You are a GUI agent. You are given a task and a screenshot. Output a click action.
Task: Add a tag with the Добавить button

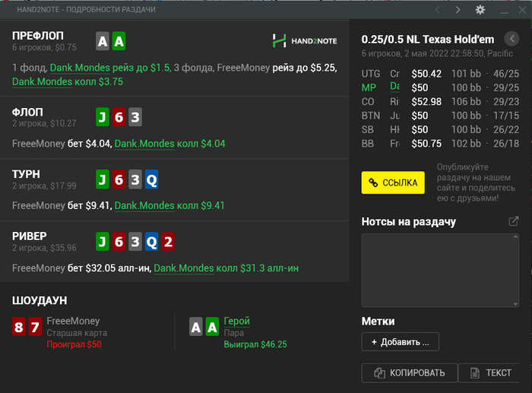pos(401,342)
